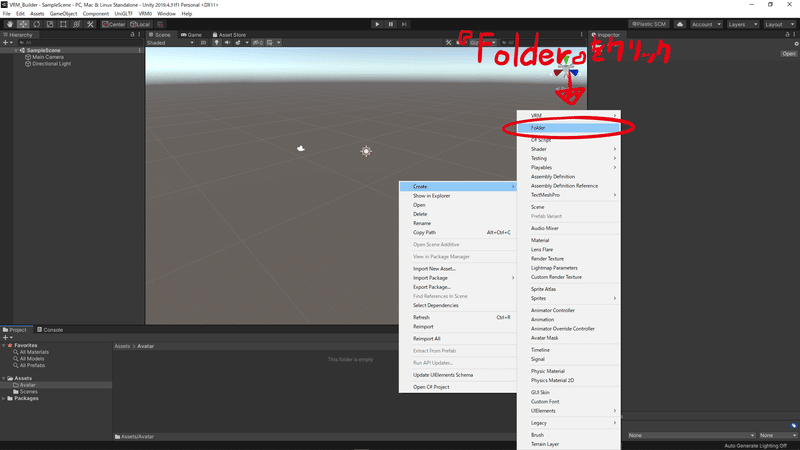Toggle scene view grid icon
Viewport: 800px width, 450px height.
tap(270, 43)
